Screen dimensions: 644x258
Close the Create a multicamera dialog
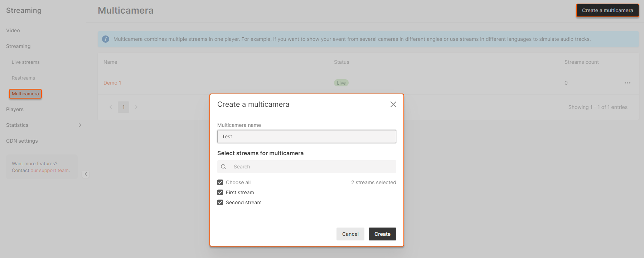tap(393, 104)
